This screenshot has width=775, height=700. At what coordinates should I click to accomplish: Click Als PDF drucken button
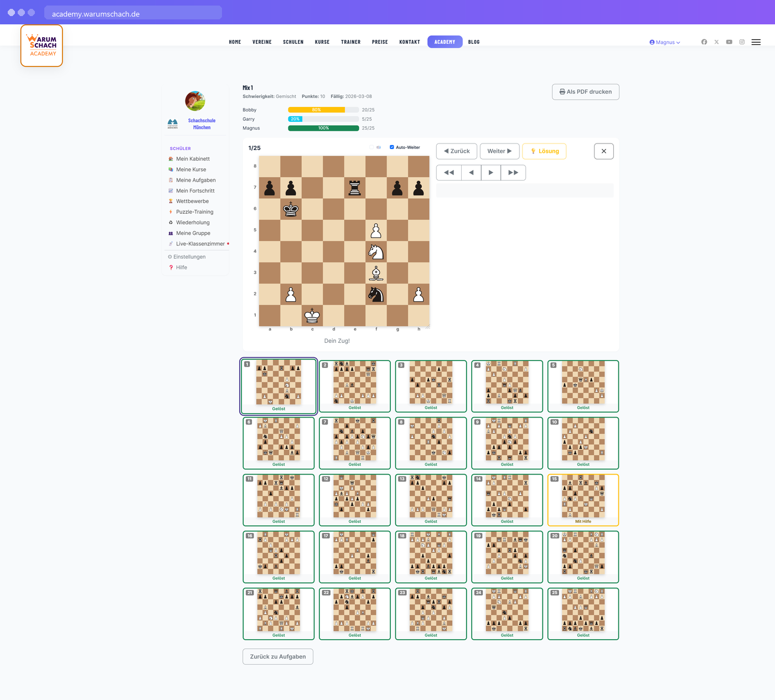coord(586,92)
